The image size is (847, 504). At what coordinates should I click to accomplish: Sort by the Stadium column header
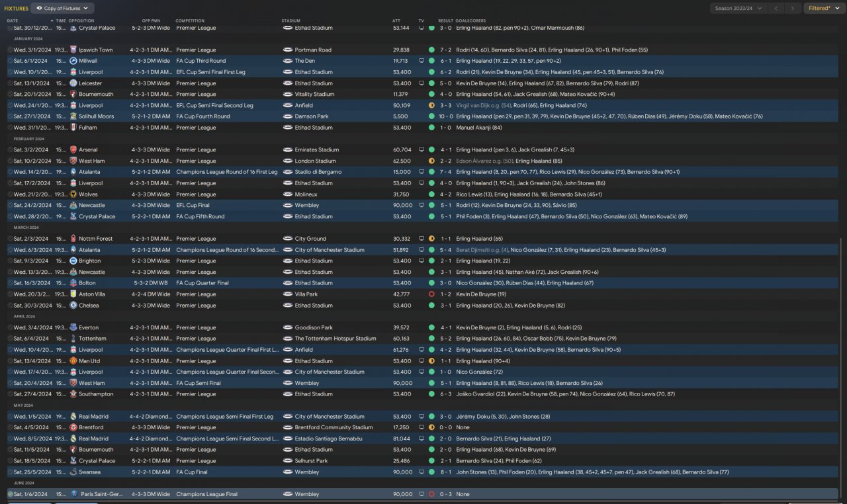290,21
